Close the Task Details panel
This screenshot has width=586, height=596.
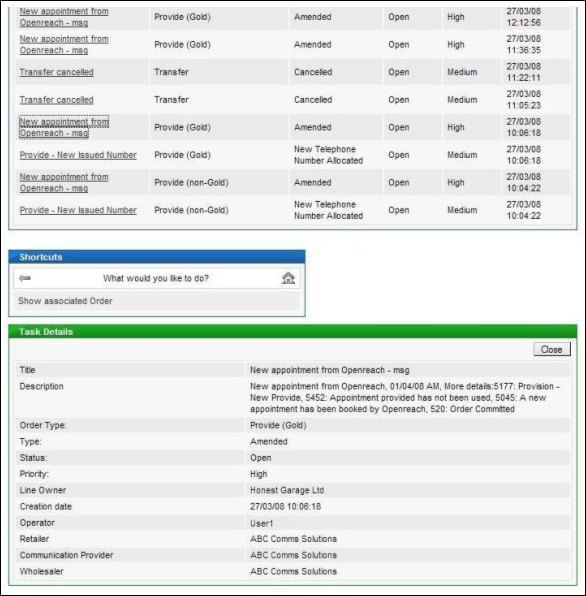[552, 349]
